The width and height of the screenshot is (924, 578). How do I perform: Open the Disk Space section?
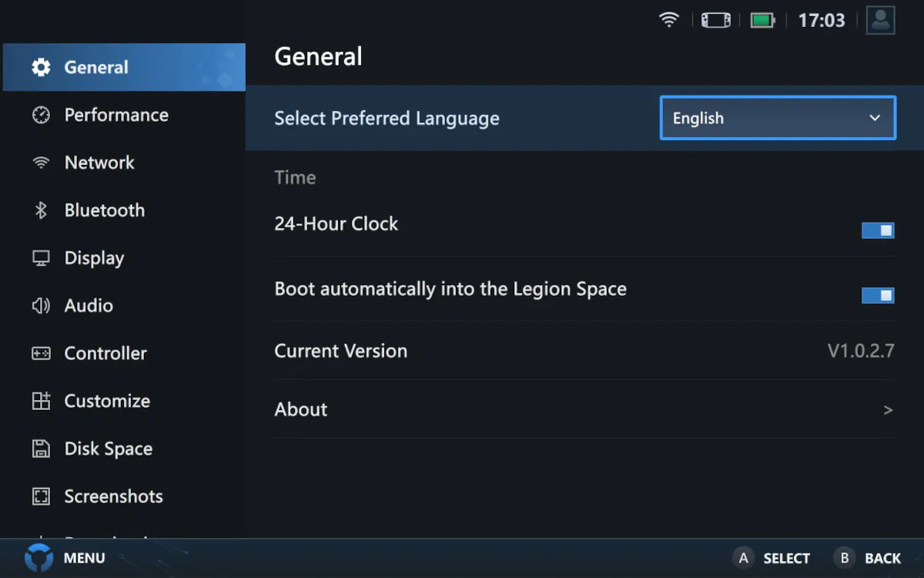(x=124, y=449)
